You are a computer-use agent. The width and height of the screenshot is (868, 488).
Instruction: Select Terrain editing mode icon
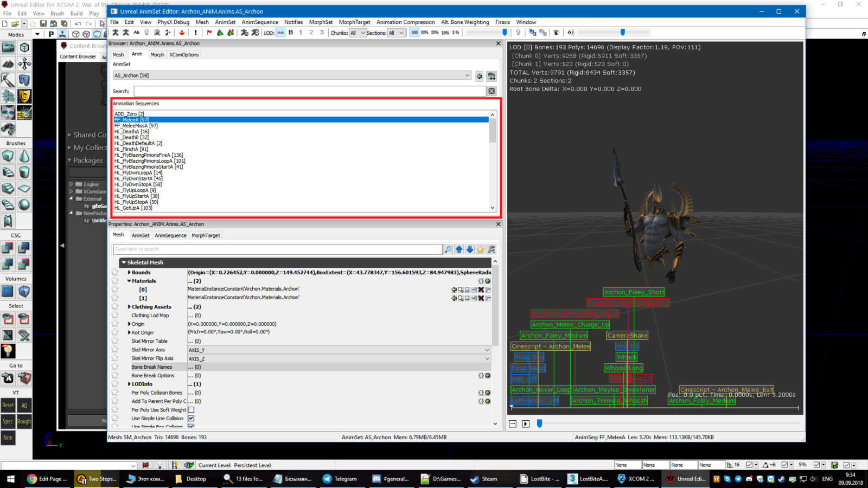tap(8, 63)
